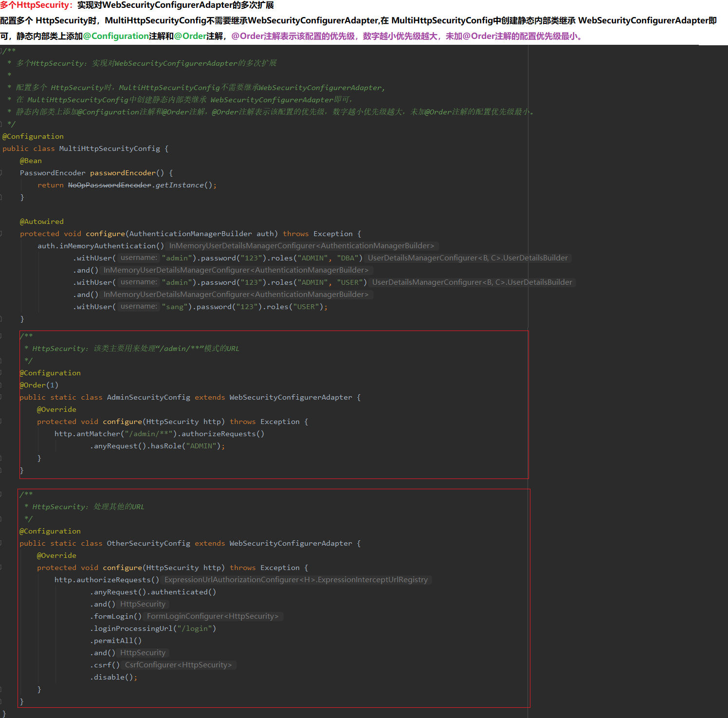Click the "/admin/**" antMatcher string
Image resolution: width=728 pixels, height=718 pixels.
(149, 434)
